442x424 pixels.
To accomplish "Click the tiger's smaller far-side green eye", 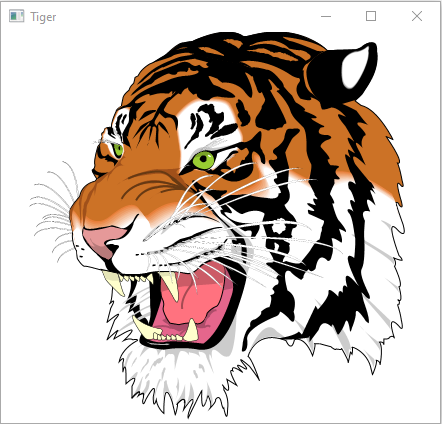I will click(118, 150).
